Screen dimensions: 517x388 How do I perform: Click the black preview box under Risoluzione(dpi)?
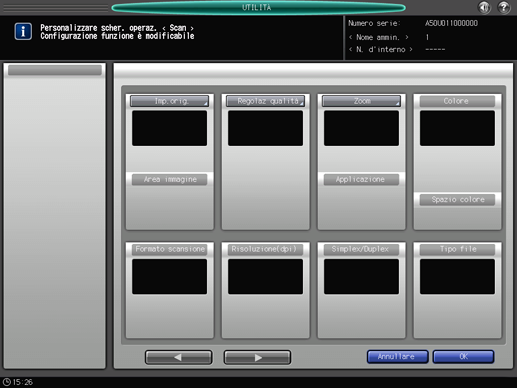click(x=265, y=277)
